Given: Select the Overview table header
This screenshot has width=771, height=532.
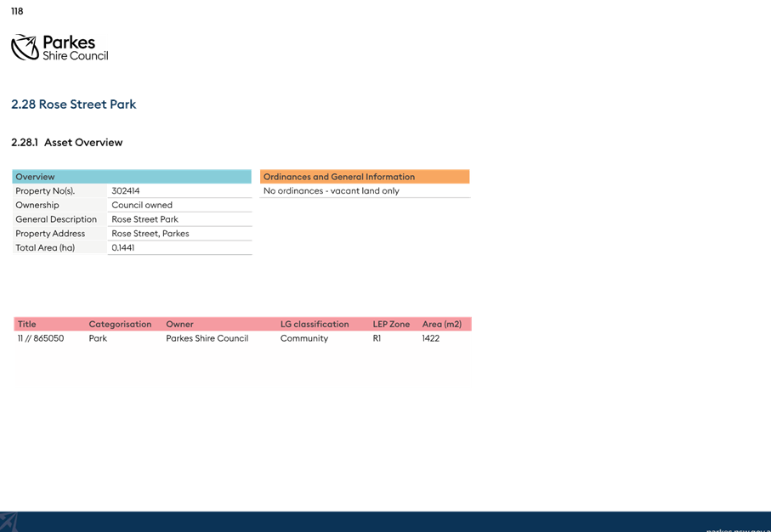Looking at the screenshot, I should pos(132,177).
